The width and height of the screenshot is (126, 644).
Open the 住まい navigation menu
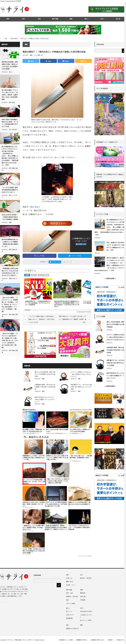pyautogui.click(x=102, y=19)
